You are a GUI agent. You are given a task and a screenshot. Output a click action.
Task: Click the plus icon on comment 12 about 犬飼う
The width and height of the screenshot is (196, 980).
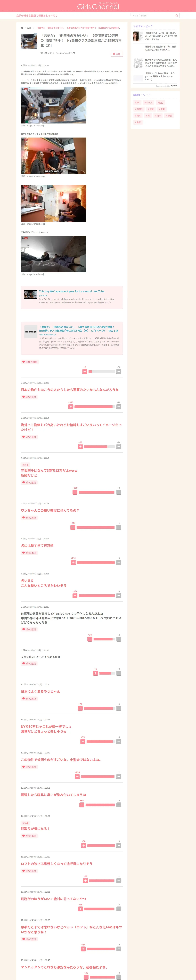[x=77, y=766]
